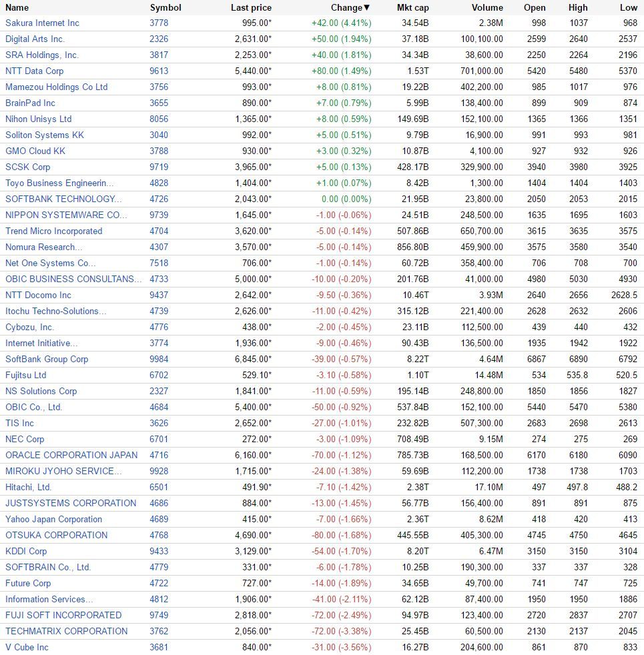The width and height of the screenshot is (644, 655).
Task: Open the SCSK Corp link
Action: 27,167
